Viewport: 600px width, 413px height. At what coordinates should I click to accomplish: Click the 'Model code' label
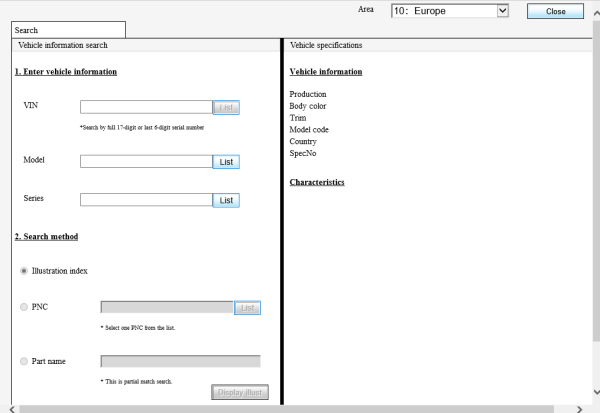coord(309,130)
